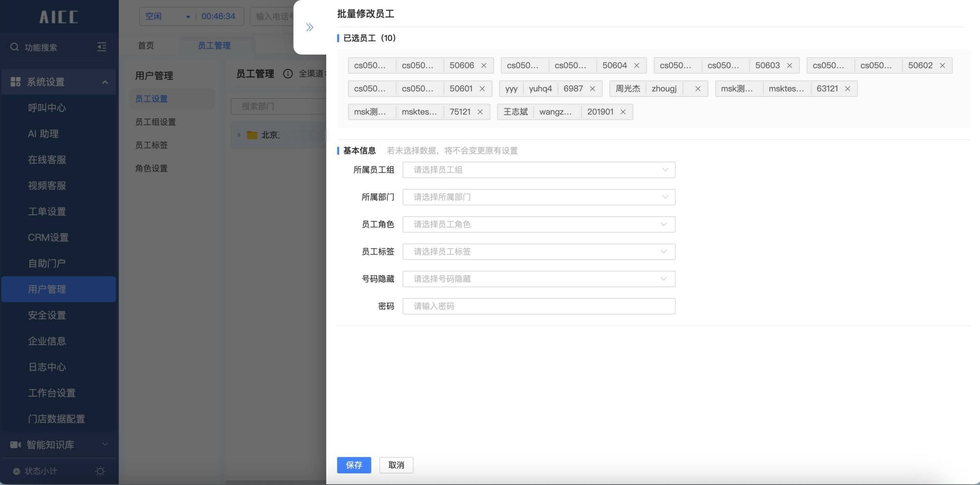Remove employee tag 50606
The height and width of the screenshot is (485, 980).
pyautogui.click(x=484, y=65)
